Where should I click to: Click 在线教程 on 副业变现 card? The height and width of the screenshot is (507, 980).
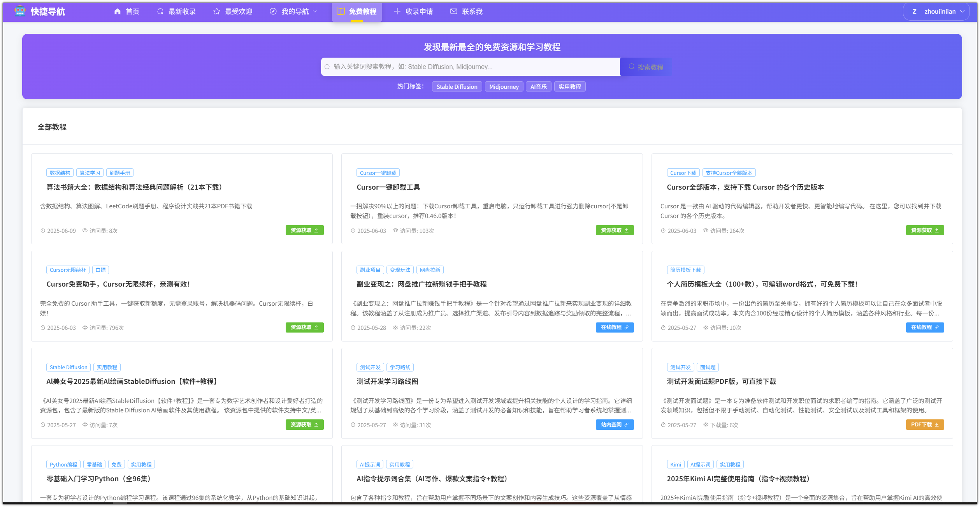tap(615, 327)
